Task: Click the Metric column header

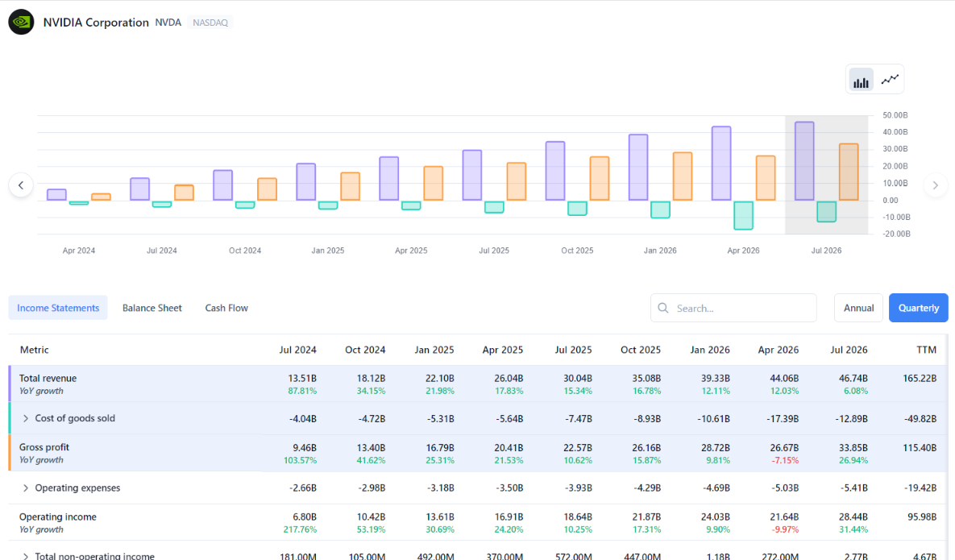Action: [34, 350]
